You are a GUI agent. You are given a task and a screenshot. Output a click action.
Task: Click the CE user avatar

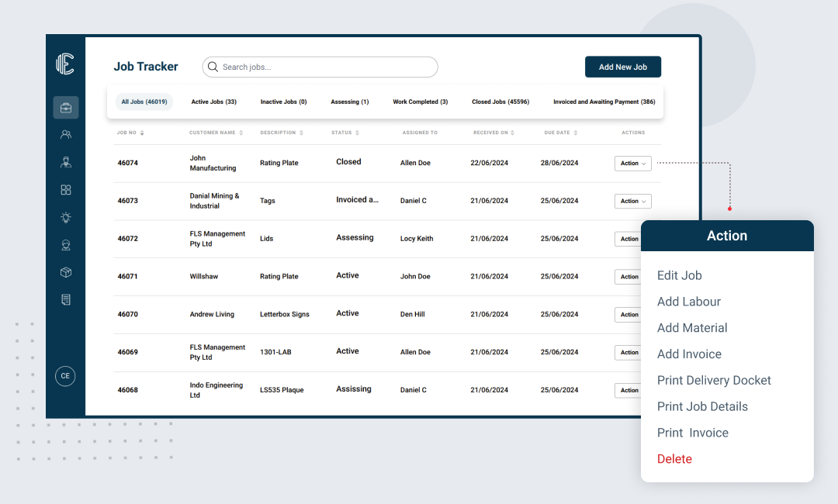tap(65, 376)
